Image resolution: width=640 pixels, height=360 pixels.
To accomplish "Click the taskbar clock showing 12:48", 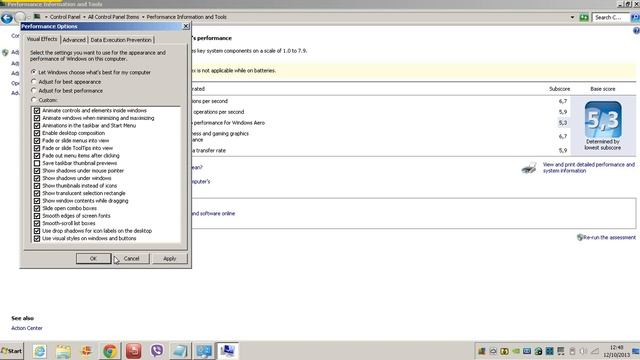I will 616,351.
